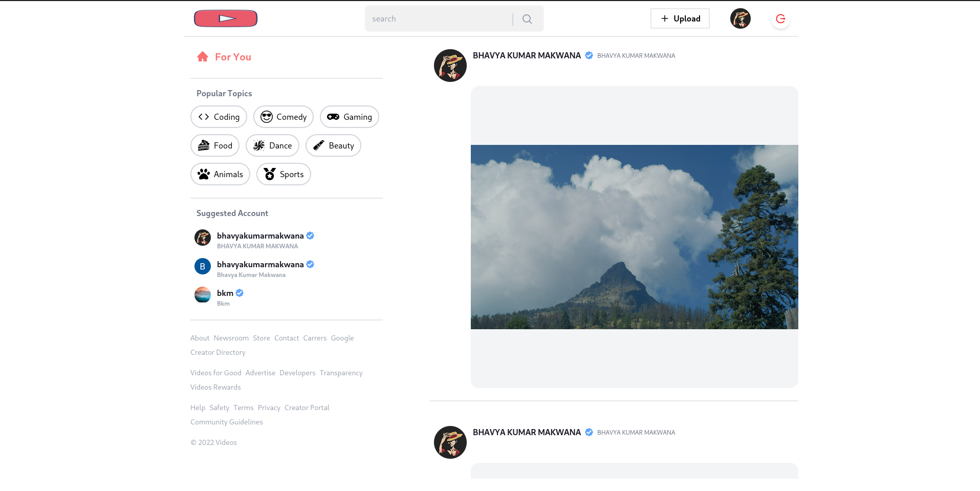Open the Creator Directory link
The height and width of the screenshot is (491, 980).
click(x=218, y=352)
